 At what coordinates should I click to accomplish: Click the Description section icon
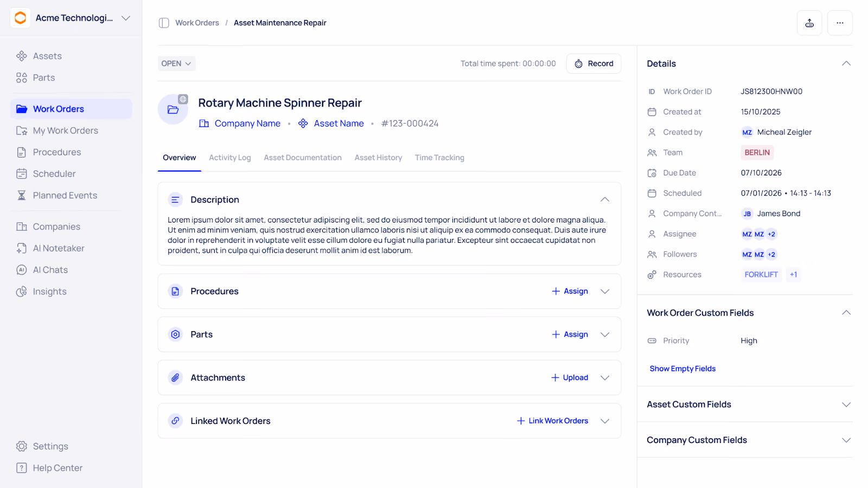click(175, 200)
